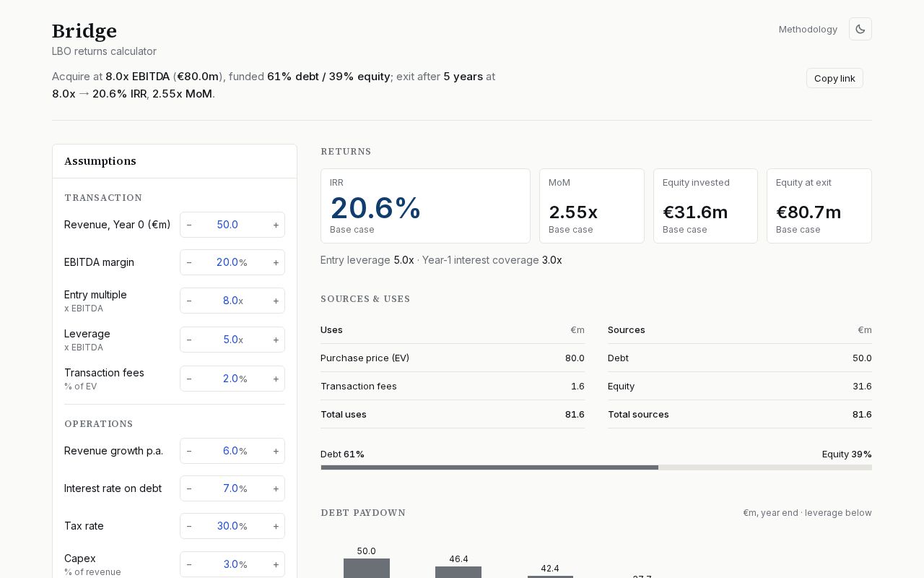Increase the Tax rate with plus button
The width and height of the screenshot is (924, 578).
[x=276, y=526]
